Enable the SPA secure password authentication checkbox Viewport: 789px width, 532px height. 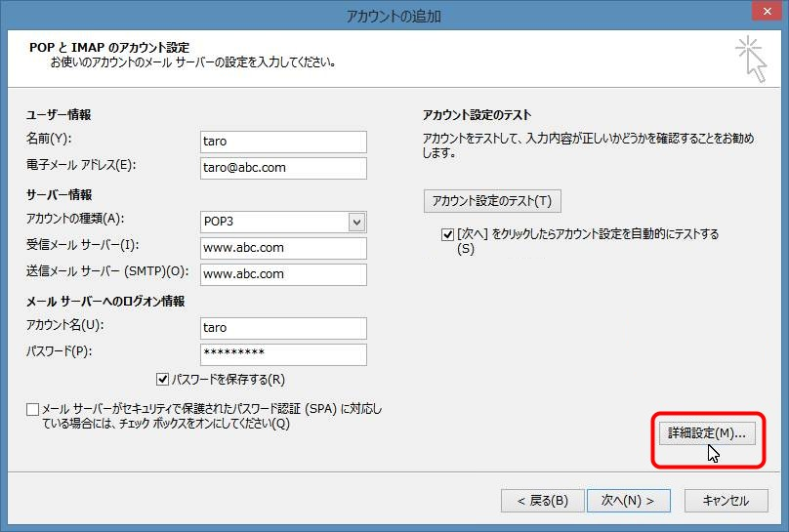[33, 409]
